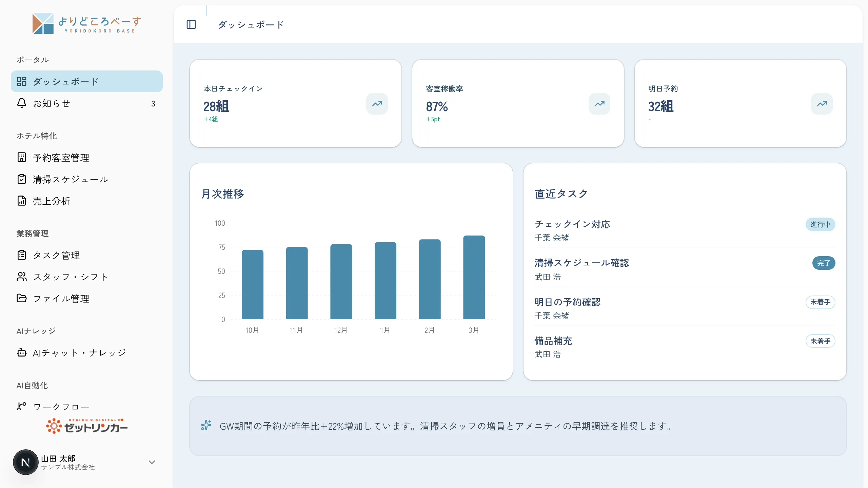Click the よりどころべーす logo
The image size is (868, 488).
click(87, 23)
